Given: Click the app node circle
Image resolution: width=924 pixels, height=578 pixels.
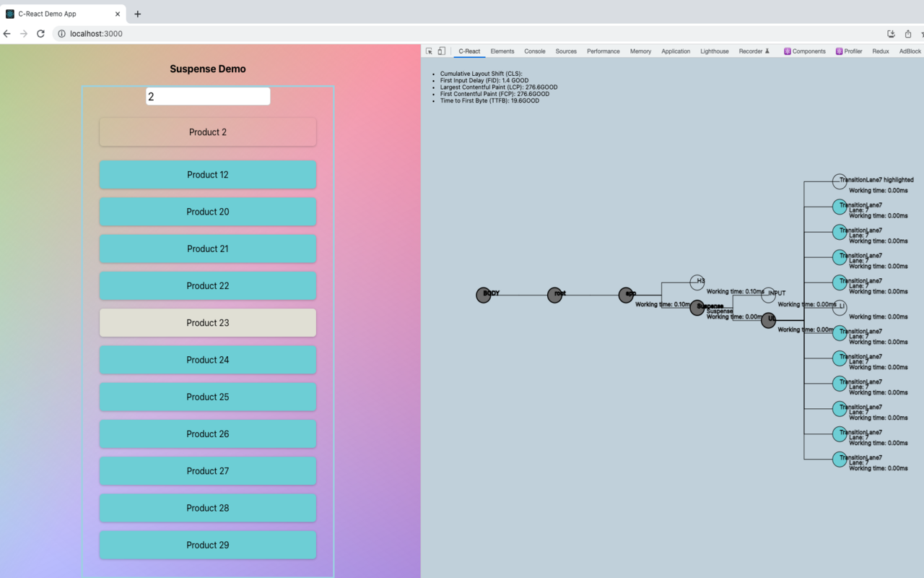Looking at the screenshot, I should point(626,295).
